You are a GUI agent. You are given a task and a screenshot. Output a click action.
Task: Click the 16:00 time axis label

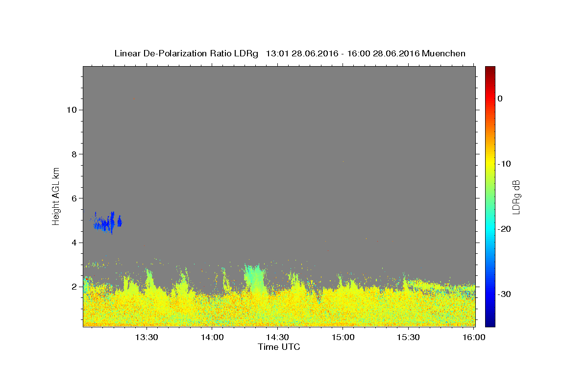pyautogui.click(x=474, y=337)
